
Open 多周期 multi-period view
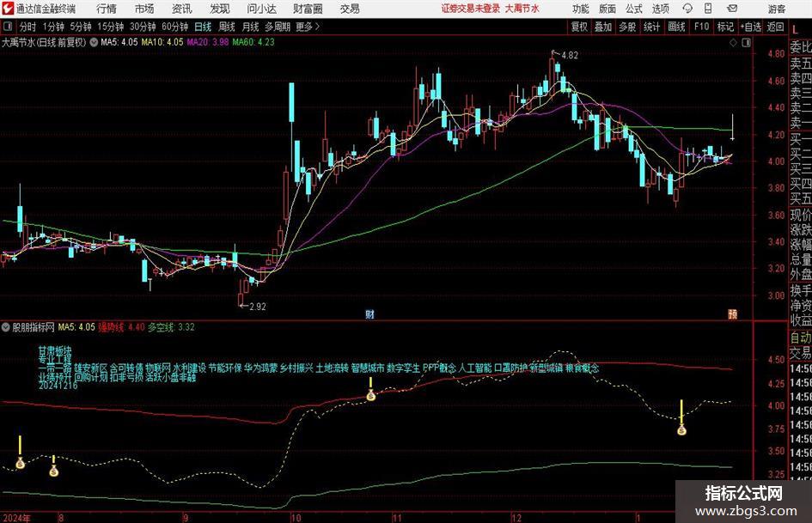(278, 27)
